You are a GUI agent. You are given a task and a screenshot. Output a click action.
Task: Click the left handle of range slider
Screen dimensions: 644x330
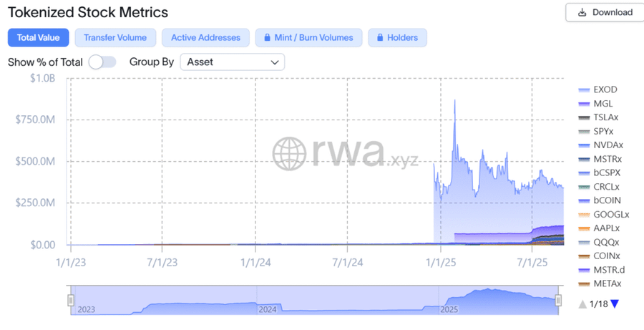[x=71, y=300]
